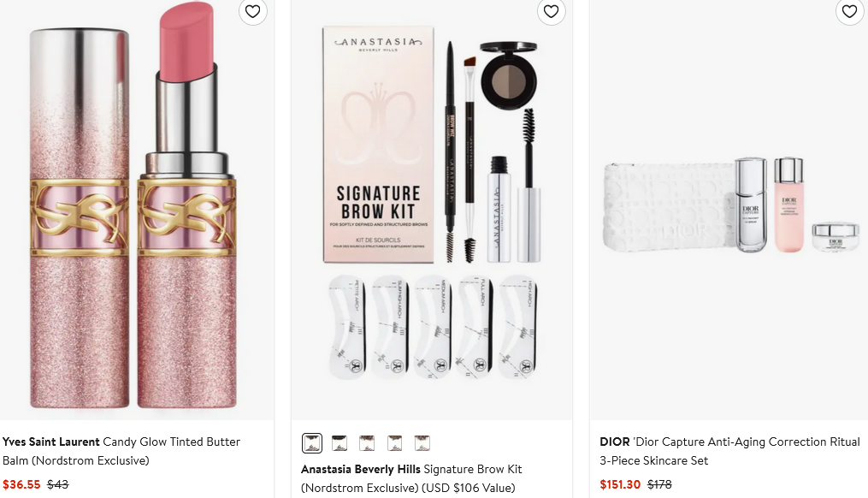Select the fourth brow kit shade swatch

point(394,442)
